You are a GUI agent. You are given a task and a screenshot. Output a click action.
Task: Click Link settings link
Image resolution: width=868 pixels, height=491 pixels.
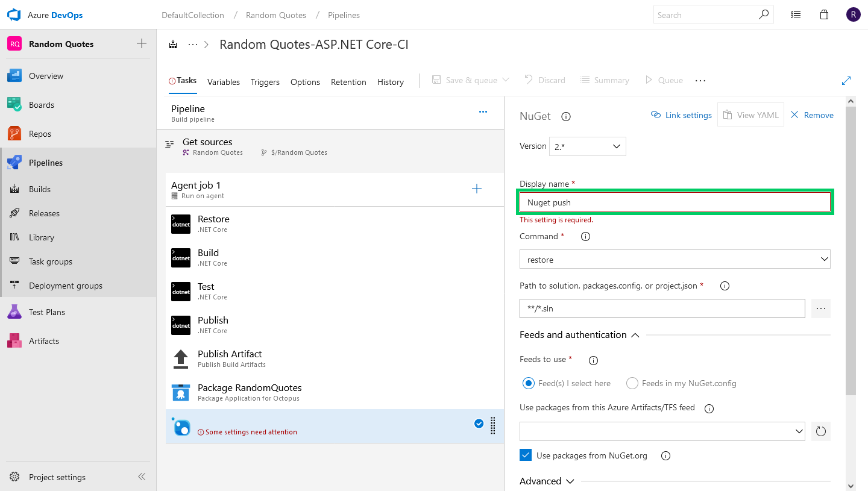(682, 115)
